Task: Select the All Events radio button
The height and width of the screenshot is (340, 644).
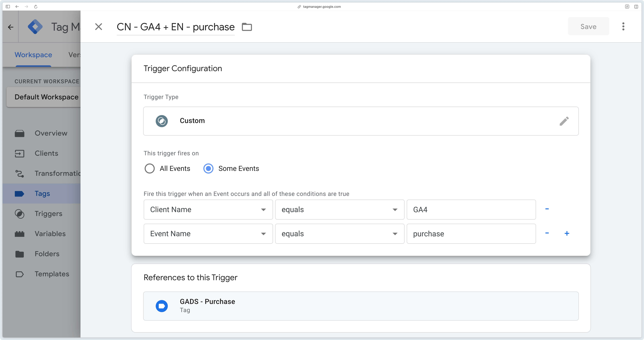Action: point(150,168)
